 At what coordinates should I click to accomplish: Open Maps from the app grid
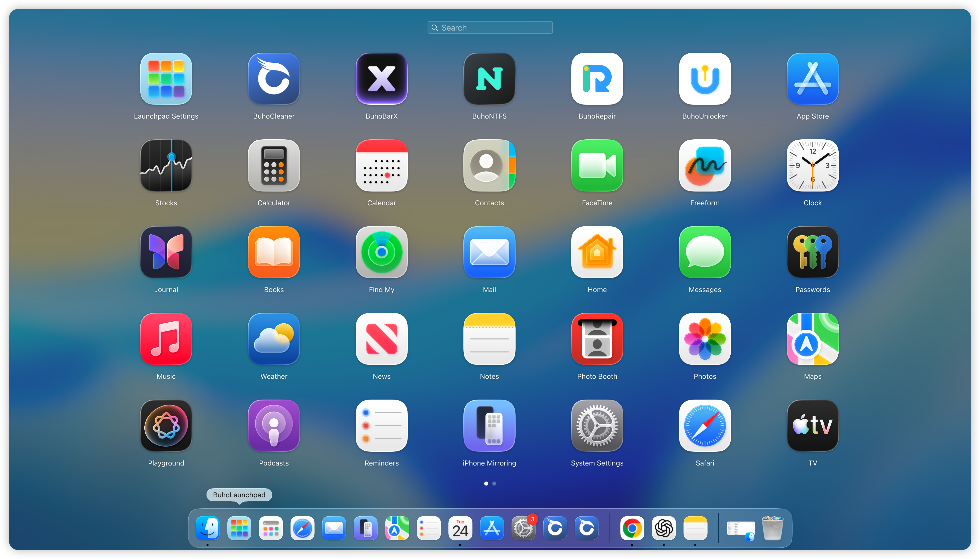pos(813,339)
